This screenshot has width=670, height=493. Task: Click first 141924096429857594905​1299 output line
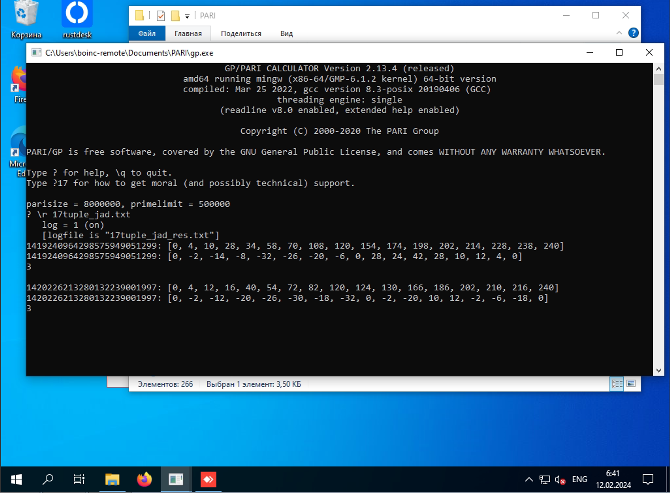coord(295,246)
